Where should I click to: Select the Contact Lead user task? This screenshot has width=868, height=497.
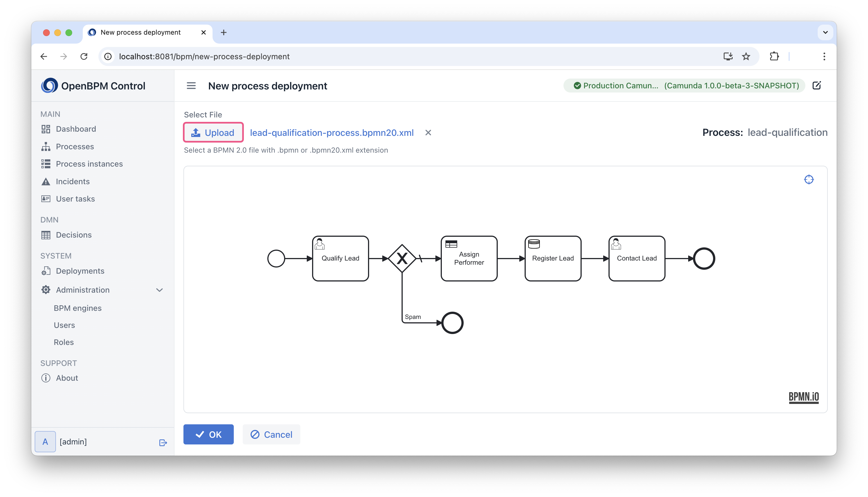click(637, 258)
